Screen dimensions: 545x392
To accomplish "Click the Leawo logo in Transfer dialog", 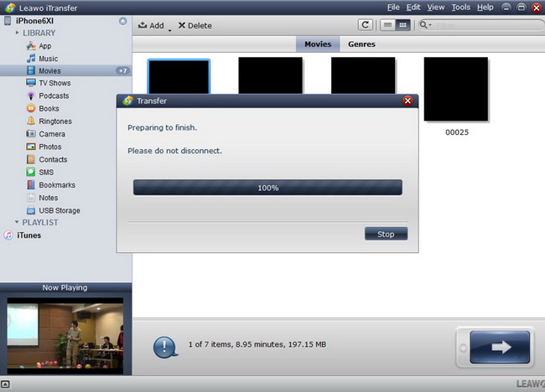I will click(128, 101).
